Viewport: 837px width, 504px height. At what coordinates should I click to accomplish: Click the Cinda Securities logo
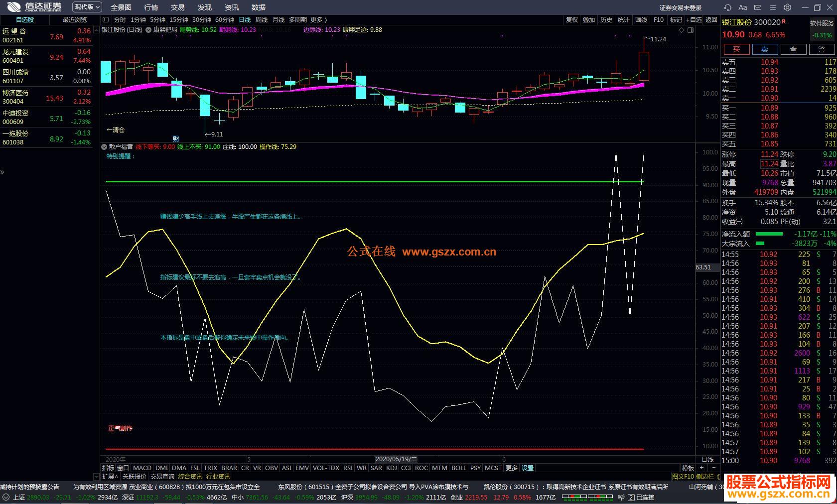click(x=33, y=7)
